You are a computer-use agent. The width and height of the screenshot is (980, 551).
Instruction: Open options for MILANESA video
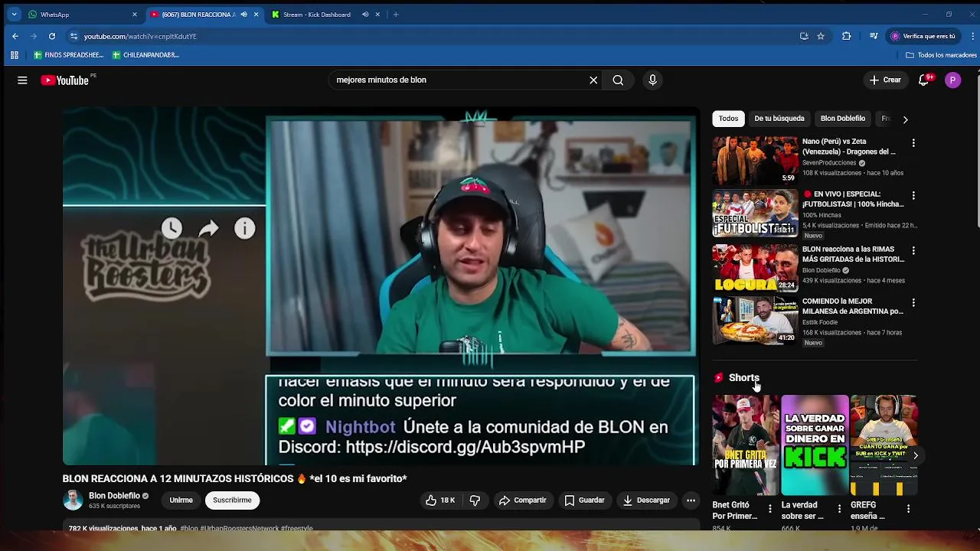coord(913,303)
